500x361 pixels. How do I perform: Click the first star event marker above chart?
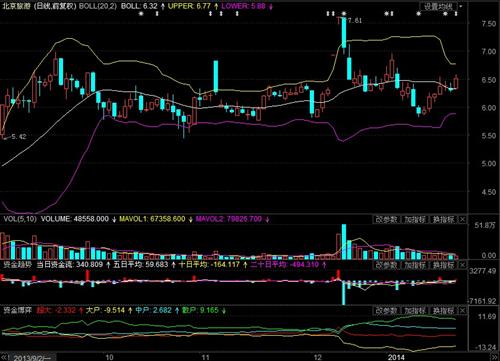[x=141, y=14]
